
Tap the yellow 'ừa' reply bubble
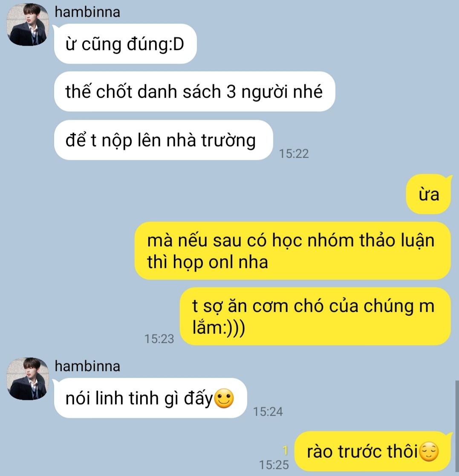[429, 194]
